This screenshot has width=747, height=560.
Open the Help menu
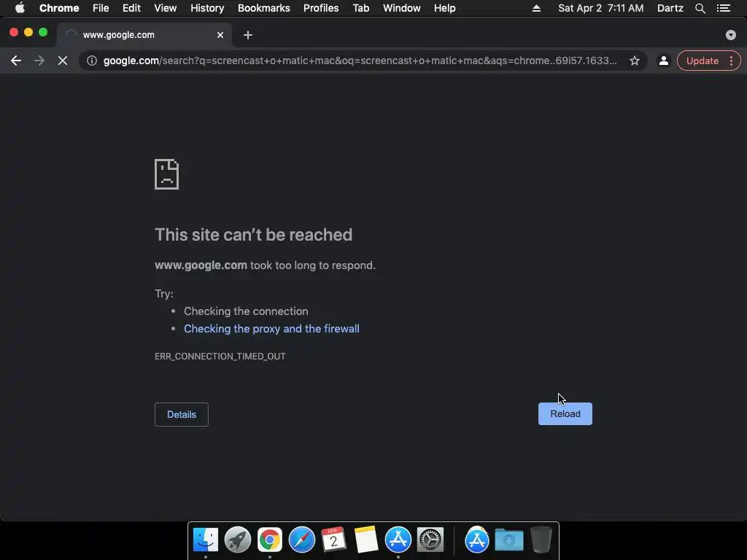pyautogui.click(x=444, y=8)
